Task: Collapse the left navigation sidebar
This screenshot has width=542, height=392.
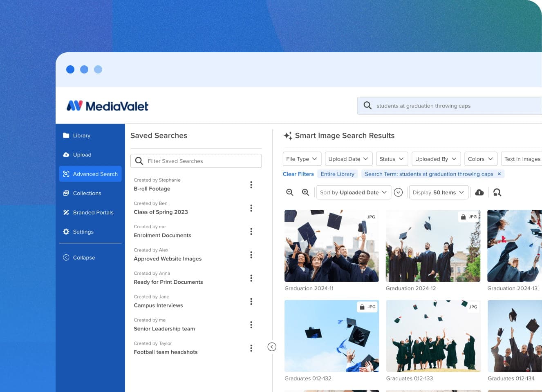Action: [x=83, y=257]
